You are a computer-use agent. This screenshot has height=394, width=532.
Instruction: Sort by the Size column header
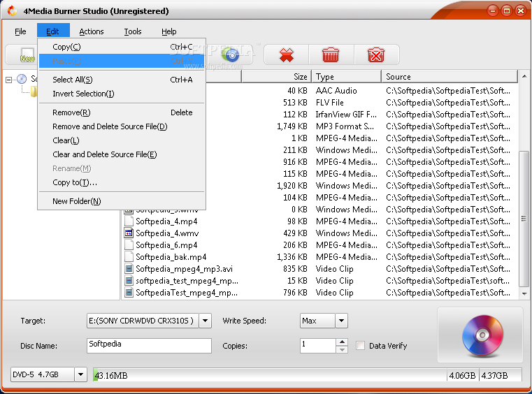[x=276, y=77]
